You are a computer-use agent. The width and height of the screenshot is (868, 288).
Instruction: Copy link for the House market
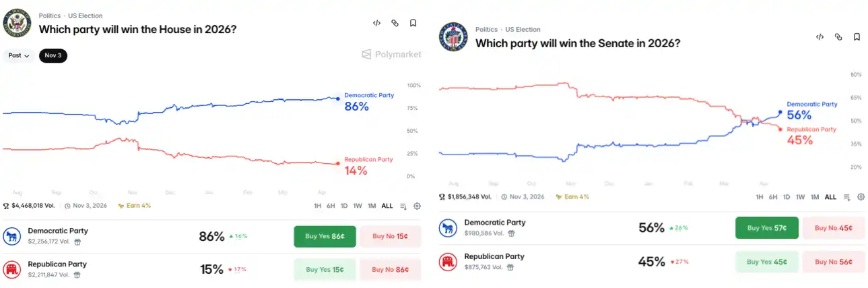click(395, 23)
